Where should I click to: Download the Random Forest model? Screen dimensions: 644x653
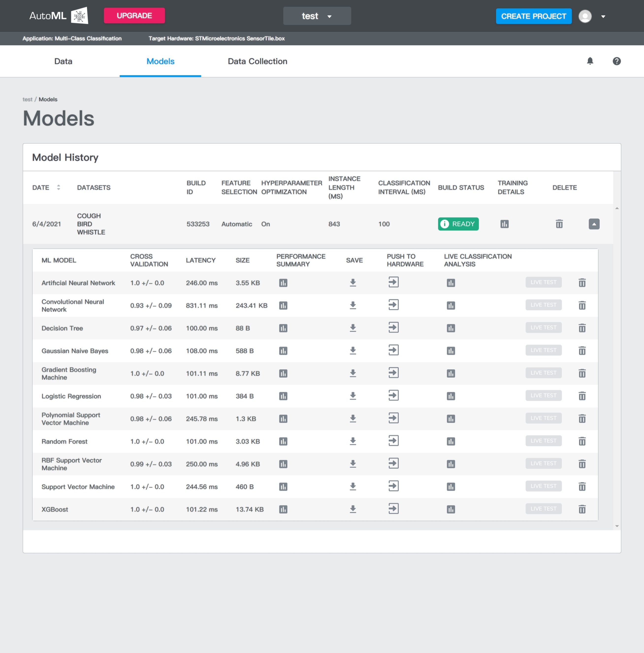point(353,441)
